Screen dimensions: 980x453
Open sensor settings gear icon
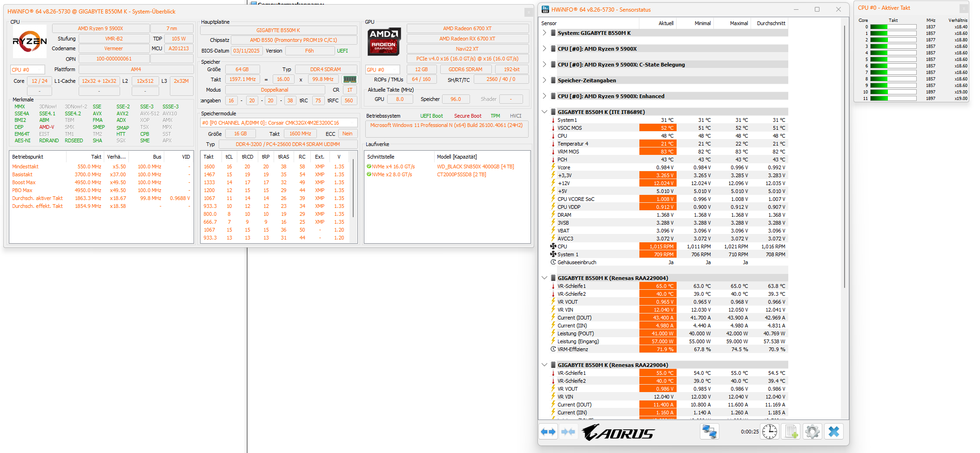click(812, 432)
